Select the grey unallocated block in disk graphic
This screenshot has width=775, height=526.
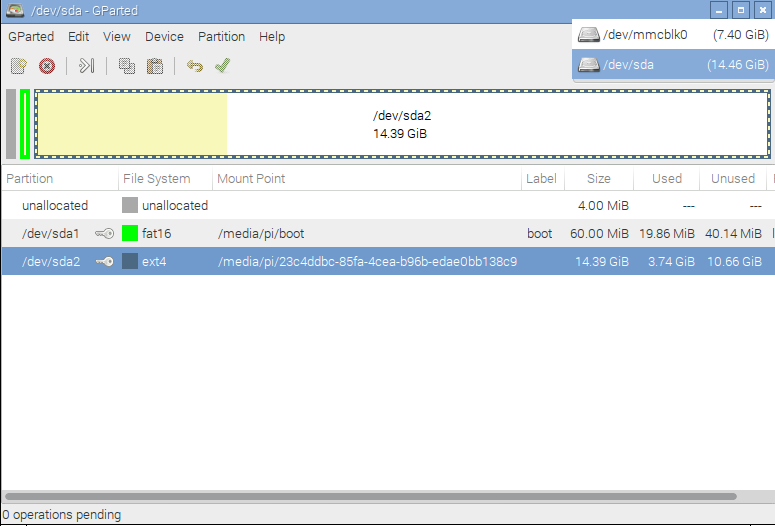(x=11, y=124)
